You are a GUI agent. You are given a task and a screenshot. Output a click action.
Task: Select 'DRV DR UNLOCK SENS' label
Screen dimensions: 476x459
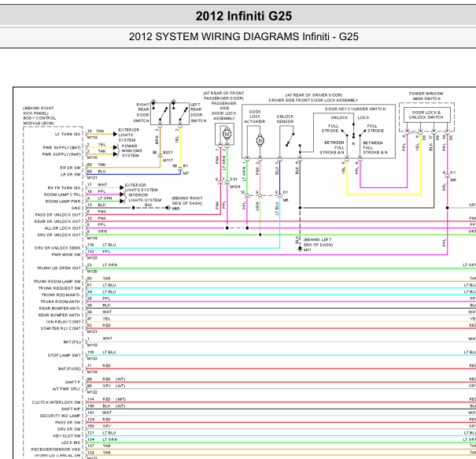click(x=57, y=248)
